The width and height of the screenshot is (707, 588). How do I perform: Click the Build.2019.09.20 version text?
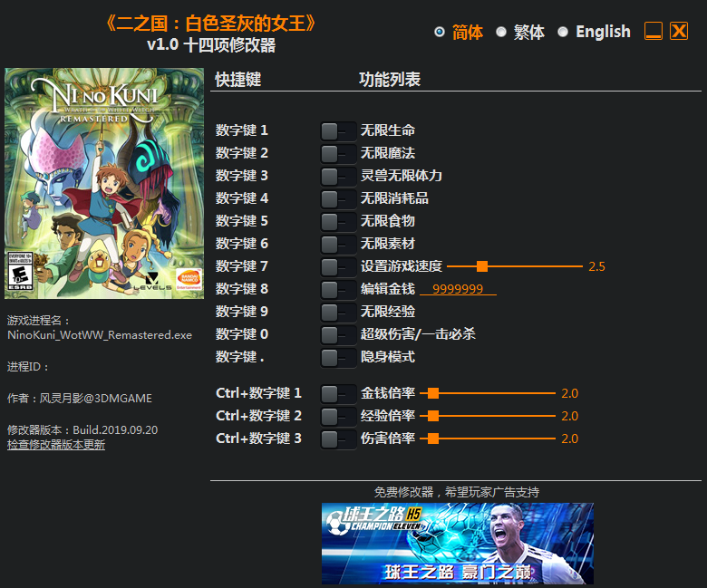(115, 429)
